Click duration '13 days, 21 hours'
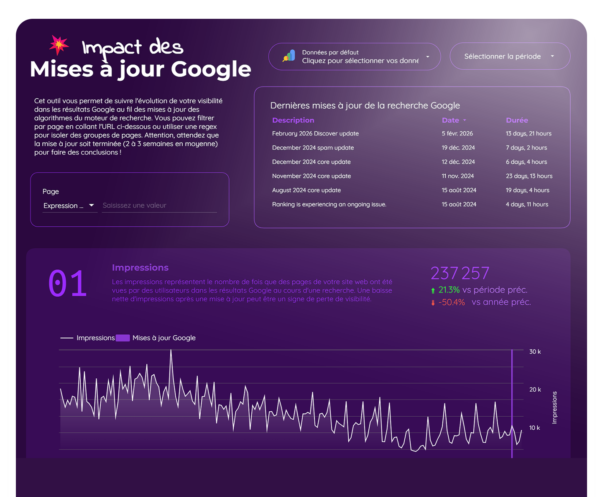The image size is (600, 497). [x=528, y=134]
